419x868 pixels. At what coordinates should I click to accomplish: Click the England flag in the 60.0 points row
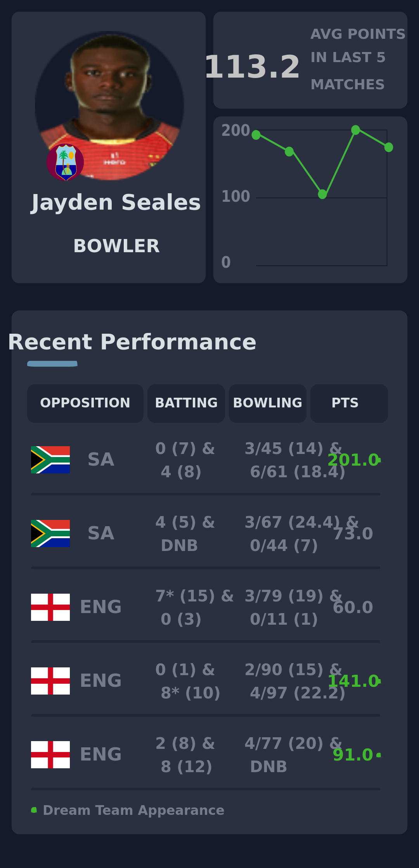pos(50,607)
